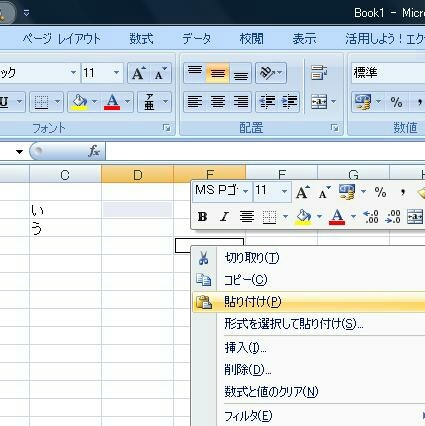
Task: Align text right in ribbon
Action: (x=240, y=102)
